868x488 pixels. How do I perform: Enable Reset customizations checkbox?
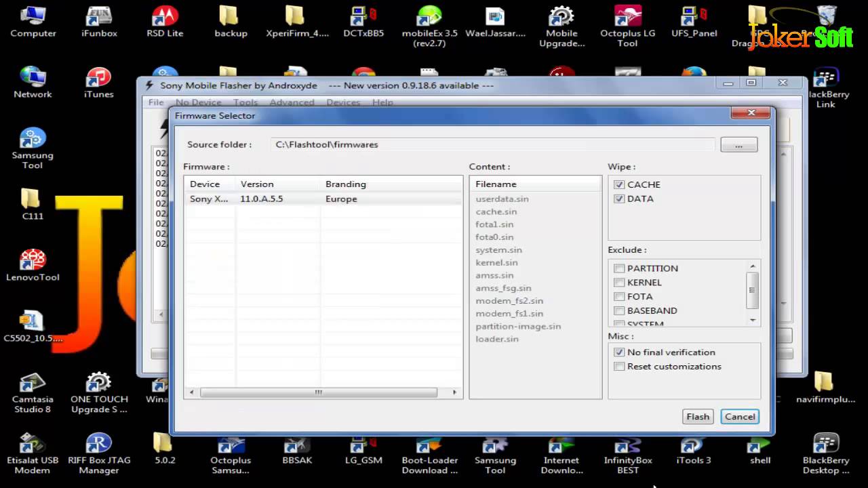pyautogui.click(x=619, y=367)
